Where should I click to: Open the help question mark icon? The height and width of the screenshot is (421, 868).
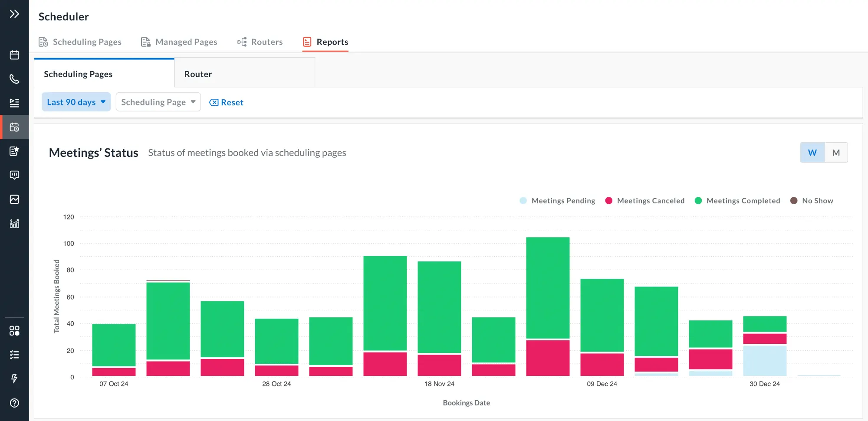[14, 403]
